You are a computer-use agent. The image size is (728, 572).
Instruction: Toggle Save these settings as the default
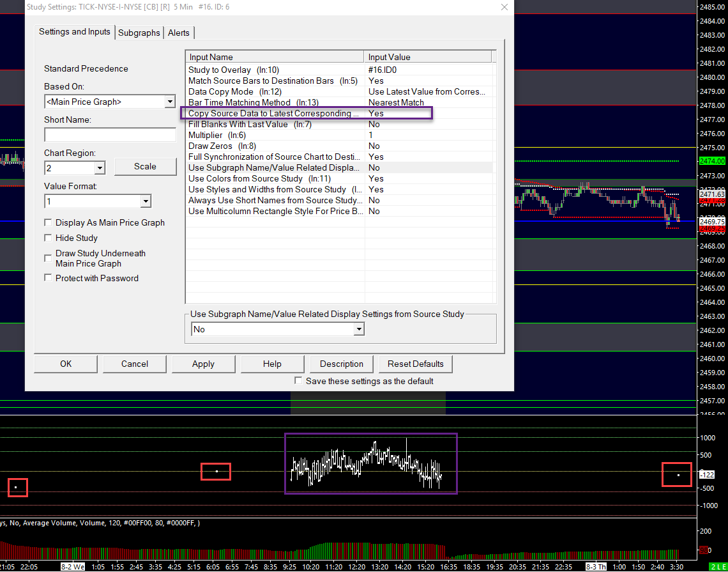(x=298, y=380)
